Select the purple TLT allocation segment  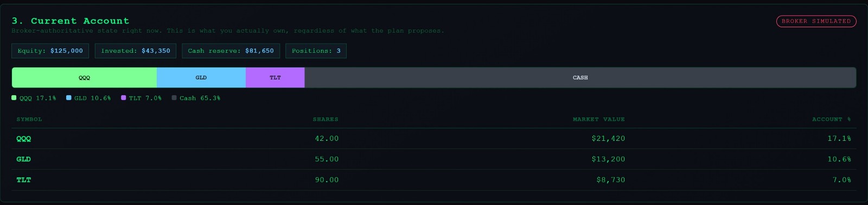click(x=275, y=78)
